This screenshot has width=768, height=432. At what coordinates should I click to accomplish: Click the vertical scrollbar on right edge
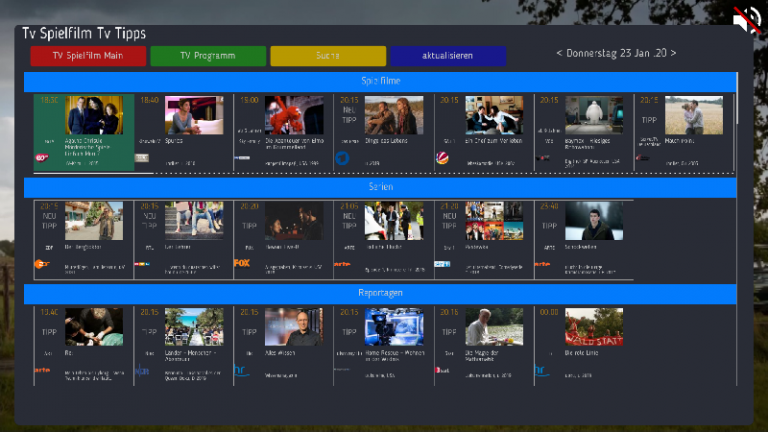[x=739, y=100]
